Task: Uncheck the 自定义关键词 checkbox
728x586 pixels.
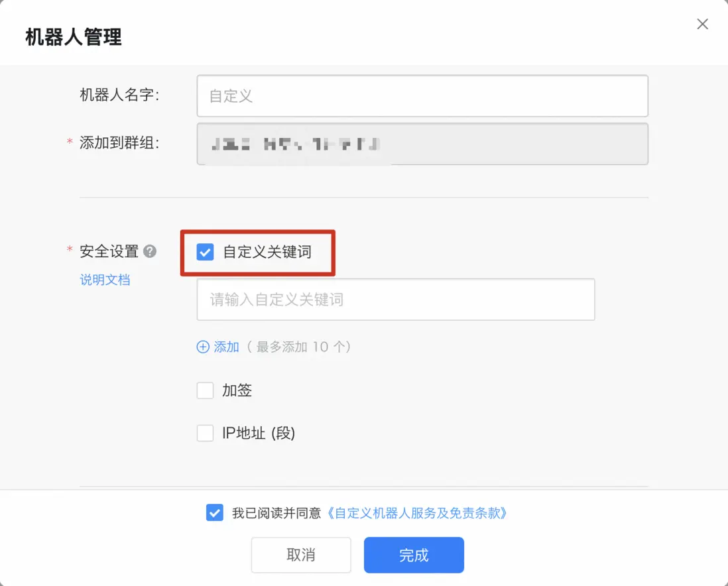Action: (x=206, y=252)
